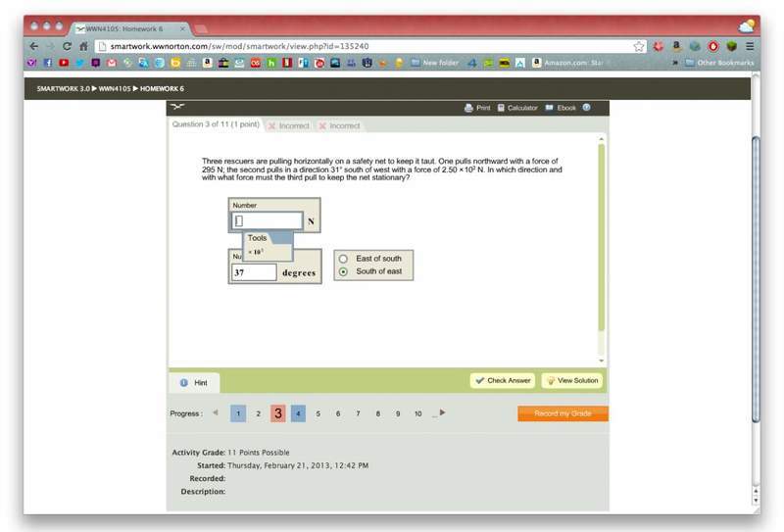Open the second Incorrect attempt tab

pyautogui.click(x=339, y=125)
